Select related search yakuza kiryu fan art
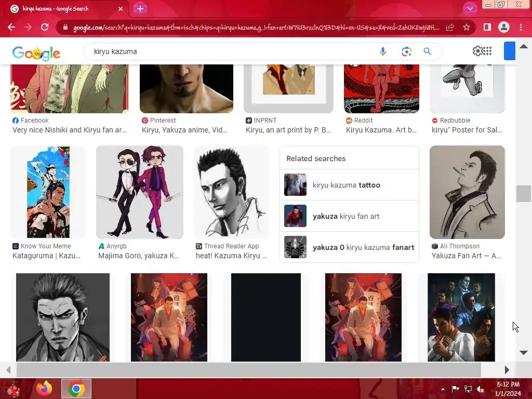 tap(349, 216)
